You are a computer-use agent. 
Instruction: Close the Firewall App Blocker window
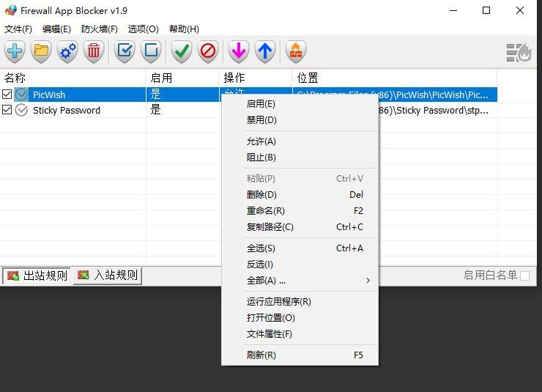coord(520,10)
